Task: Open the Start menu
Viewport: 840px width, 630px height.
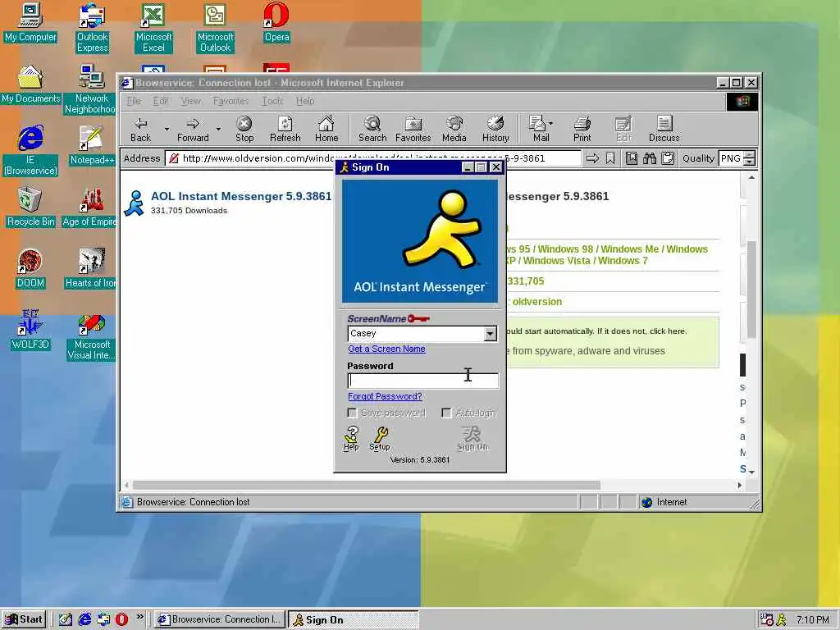Action: coord(24,619)
